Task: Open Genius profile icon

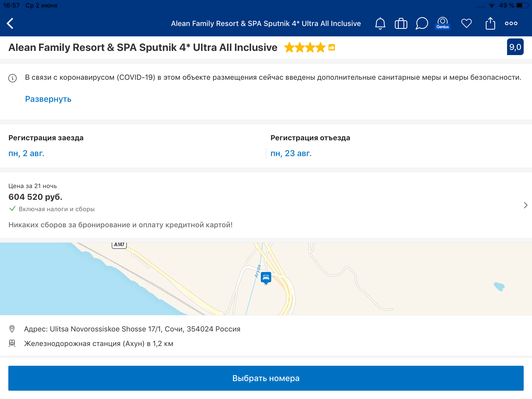Action: pos(442,23)
